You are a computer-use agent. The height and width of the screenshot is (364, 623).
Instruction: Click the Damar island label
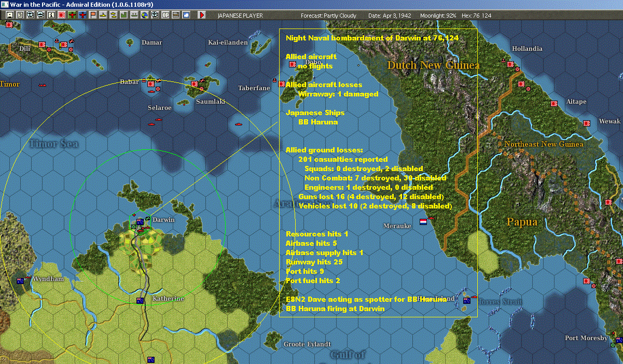[x=151, y=43]
